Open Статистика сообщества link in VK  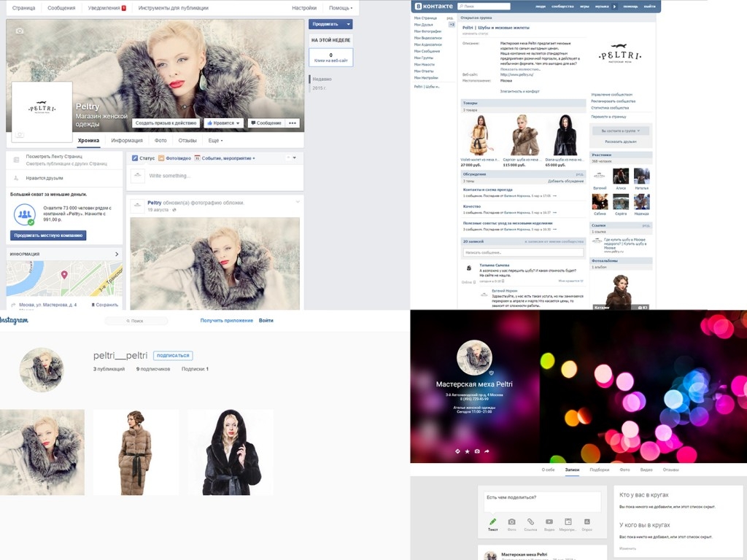[610, 108]
